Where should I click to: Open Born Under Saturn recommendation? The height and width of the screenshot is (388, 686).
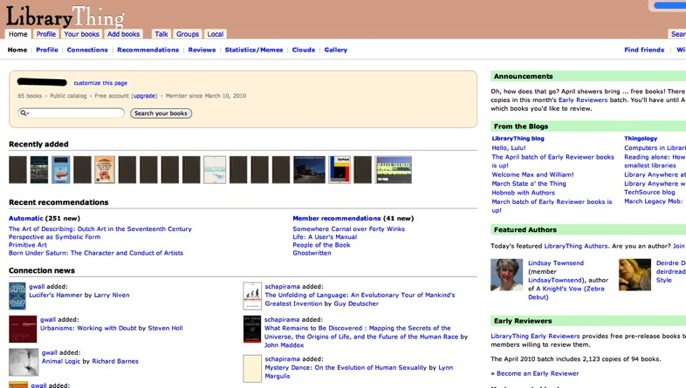pyautogui.click(x=96, y=253)
